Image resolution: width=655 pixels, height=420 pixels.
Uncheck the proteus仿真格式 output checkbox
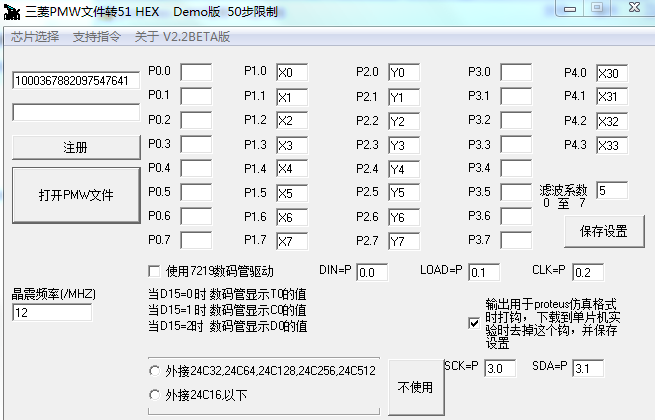tap(474, 323)
